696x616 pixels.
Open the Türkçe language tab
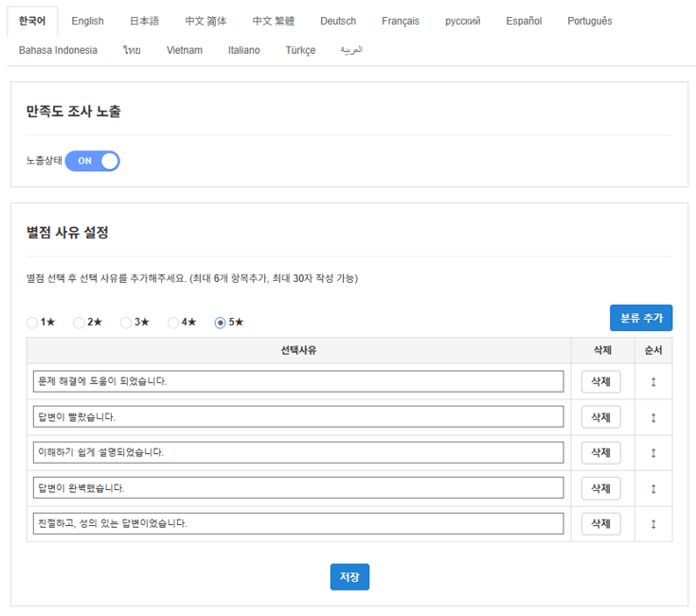tap(300, 50)
